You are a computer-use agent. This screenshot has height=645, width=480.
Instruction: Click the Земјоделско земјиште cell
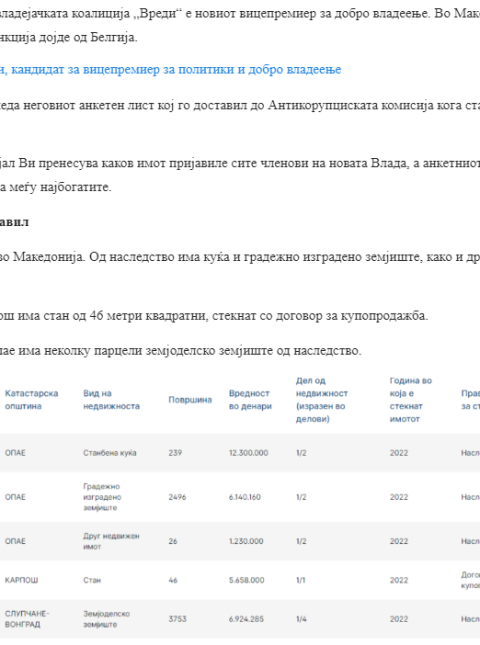click(x=107, y=619)
